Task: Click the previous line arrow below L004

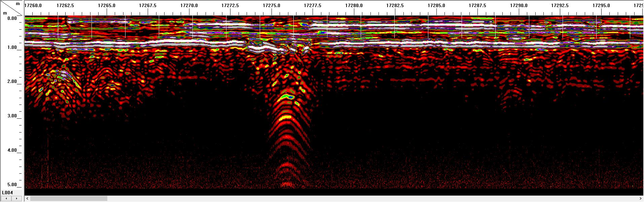Action: [6, 198]
